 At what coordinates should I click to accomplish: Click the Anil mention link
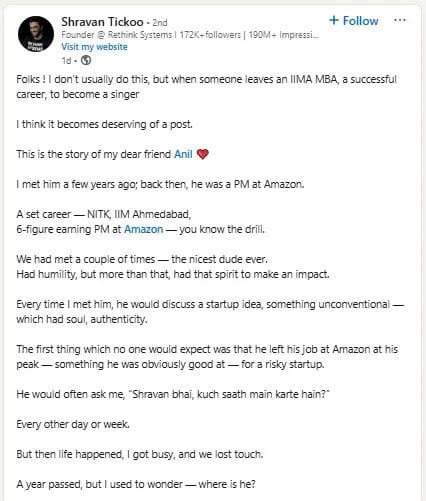[183, 154]
